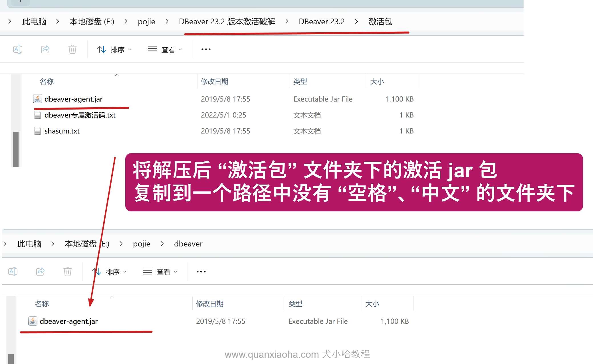The width and height of the screenshot is (593, 364).
Task: Sort by 大小 column in the dbeaver window
Action: pos(372,304)
